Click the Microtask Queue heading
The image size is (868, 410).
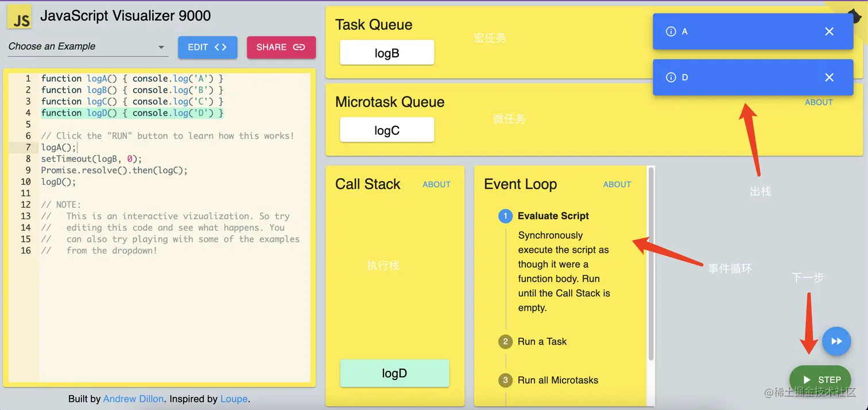[x=390, y=102]
